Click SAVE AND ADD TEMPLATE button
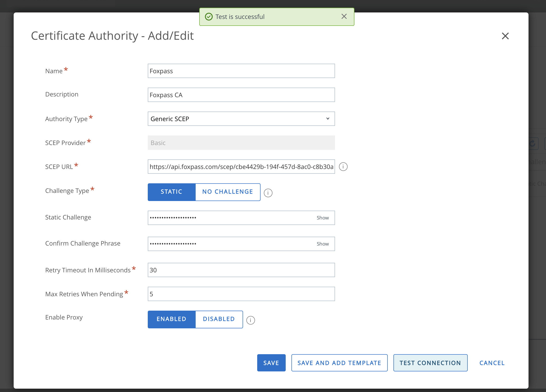Image resolution: width=546 pixels, height=392 pixels. (x=339, y=363)
